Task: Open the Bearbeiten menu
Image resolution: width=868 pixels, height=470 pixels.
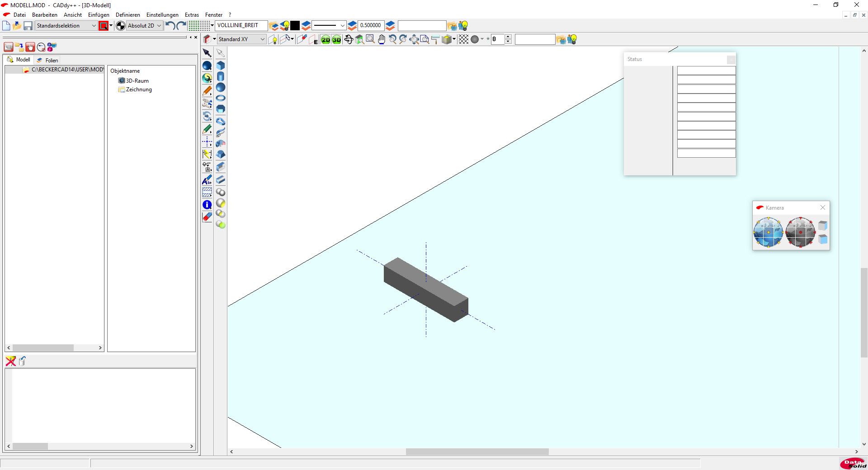Action: (x=45, y=15)
